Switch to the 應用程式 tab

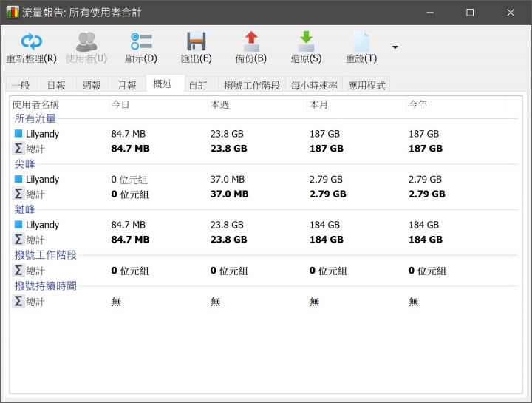[x=366, y=85]
